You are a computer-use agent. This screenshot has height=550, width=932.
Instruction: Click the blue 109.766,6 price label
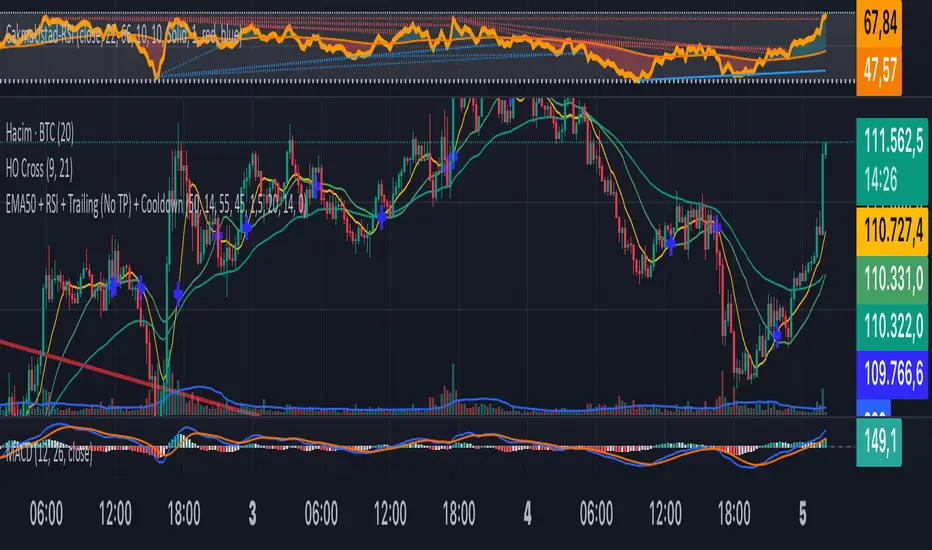892,375
